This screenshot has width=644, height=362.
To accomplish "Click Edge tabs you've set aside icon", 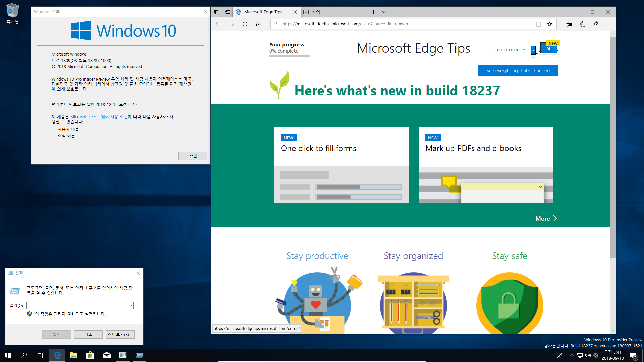I will pyautogui.click(x=217, y=12).
